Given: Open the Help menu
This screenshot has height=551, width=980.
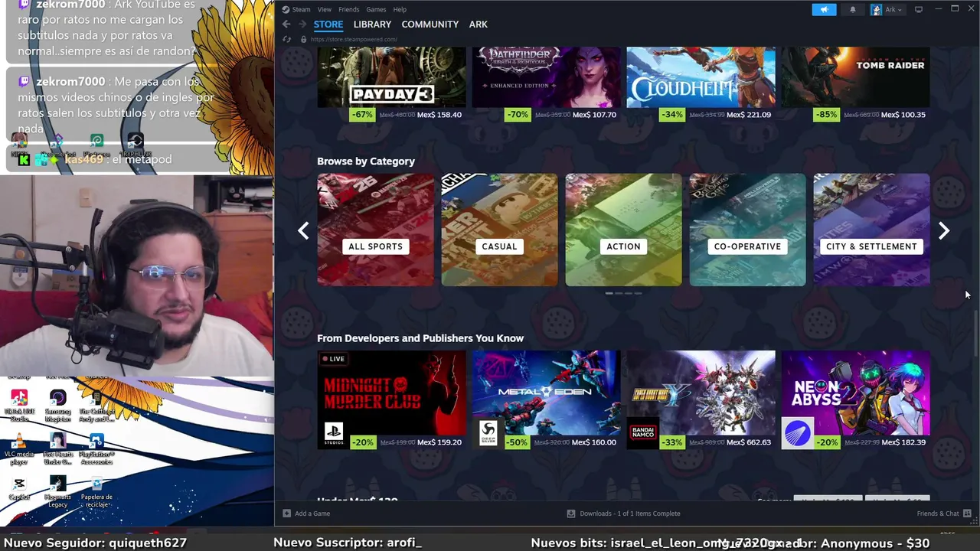Looking at the screenshot, I should tap(400, 9).
